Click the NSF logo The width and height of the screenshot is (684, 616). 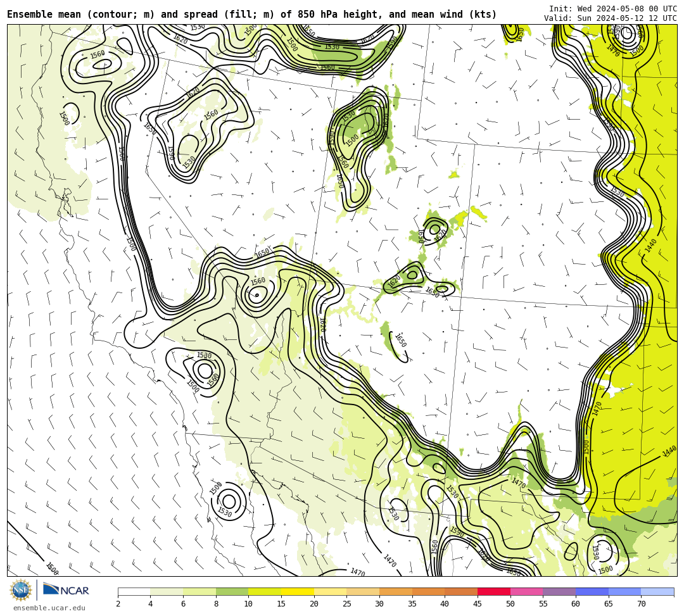pyautogui.click(x=21, y=590)
